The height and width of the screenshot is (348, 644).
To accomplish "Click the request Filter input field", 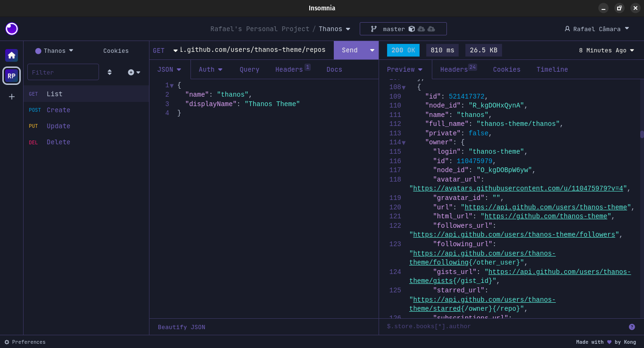I will tap(63, 72).
